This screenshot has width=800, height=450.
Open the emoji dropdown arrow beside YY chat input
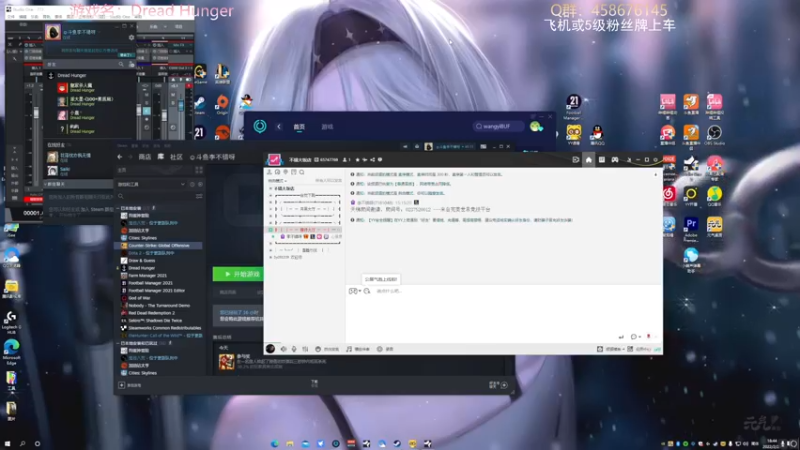360,291
